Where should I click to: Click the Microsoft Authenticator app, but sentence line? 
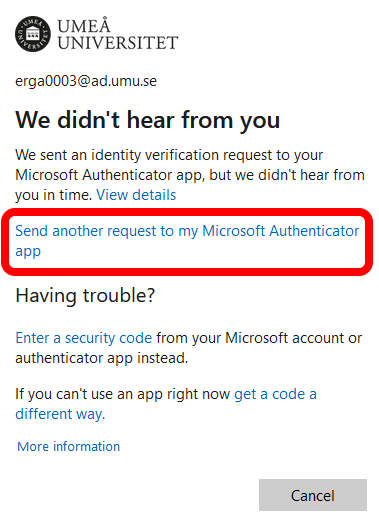click(x=190, y=175)
